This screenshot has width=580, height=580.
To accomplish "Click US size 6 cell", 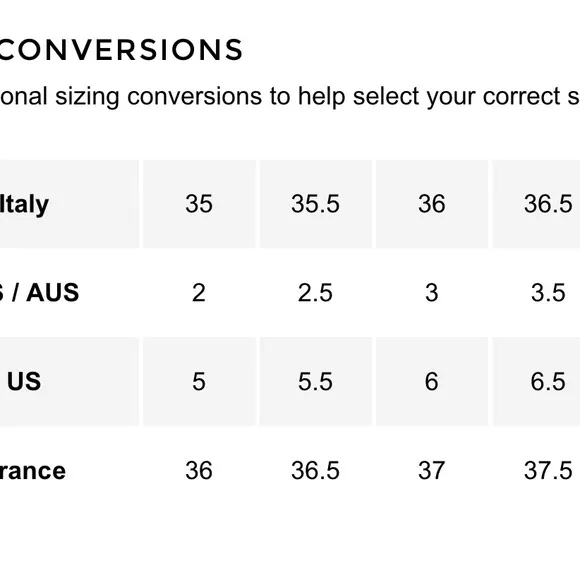I will (x=432, y=381).
